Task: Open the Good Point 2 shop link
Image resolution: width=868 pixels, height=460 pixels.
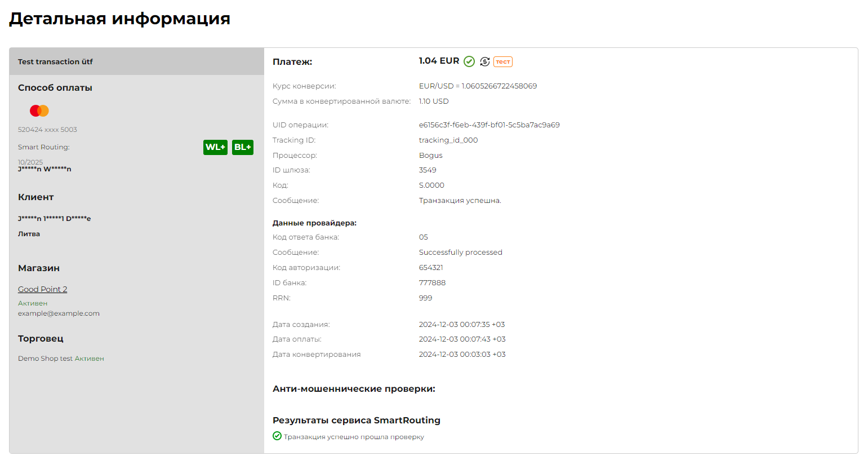Action: pos(42,289)
